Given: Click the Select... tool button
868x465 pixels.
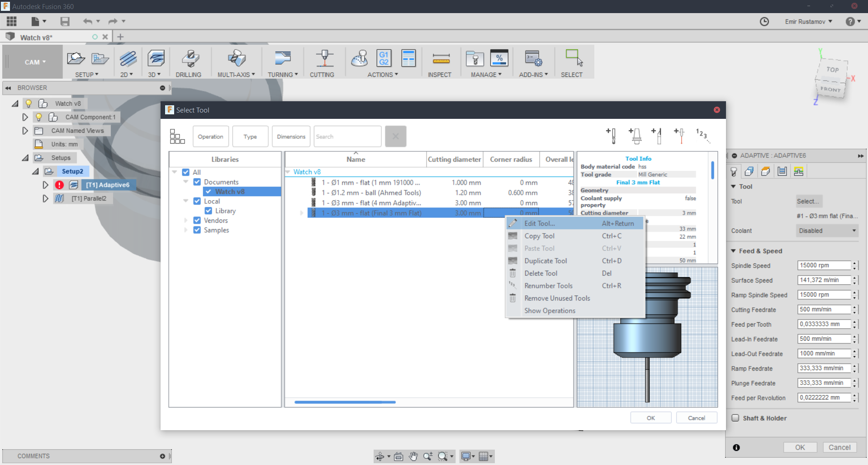Looking at the screenshot, I should point(808,201).
